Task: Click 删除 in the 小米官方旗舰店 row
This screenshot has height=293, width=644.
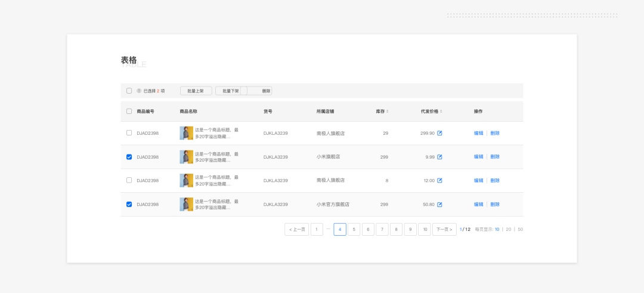Action: click(x=495, y=204)
